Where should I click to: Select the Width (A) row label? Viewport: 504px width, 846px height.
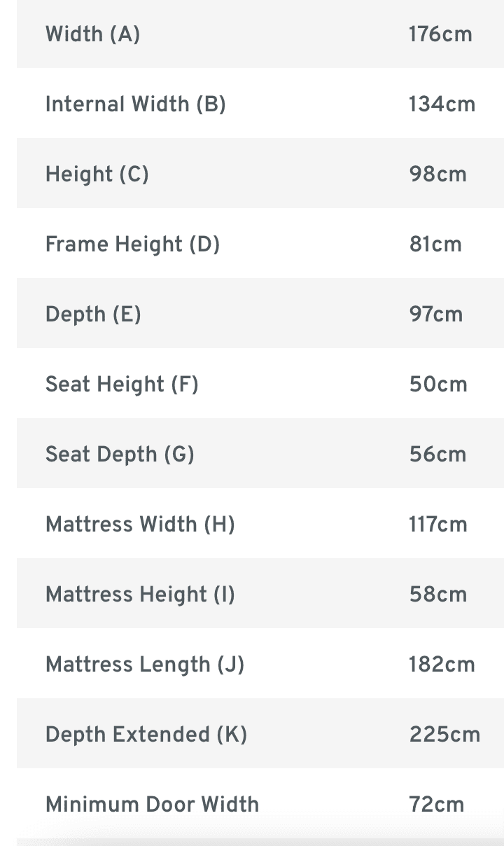point(92,34)
